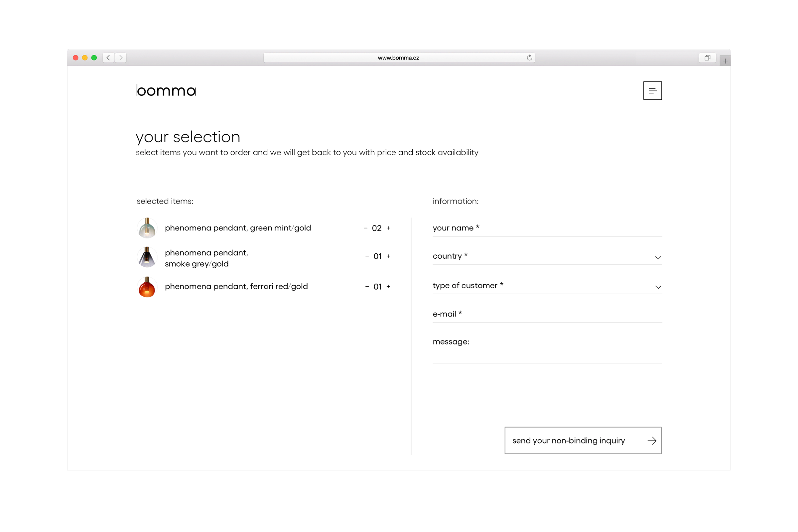The height and width of the screenshot is (532, 798).
Task: Decrease quantity of ferrari red/gold pendant
Action: coord(367,287)
